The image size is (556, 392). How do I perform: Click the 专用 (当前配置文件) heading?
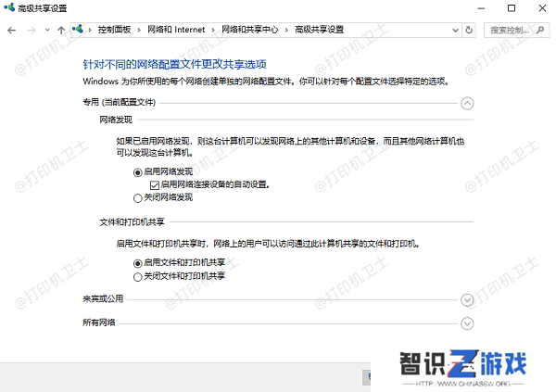click(120, 102)
